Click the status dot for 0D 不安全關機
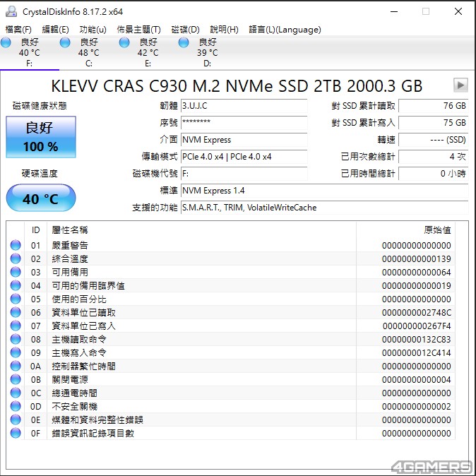The width and height of the screenshot is (476, 476). click(x=16, y=406)
